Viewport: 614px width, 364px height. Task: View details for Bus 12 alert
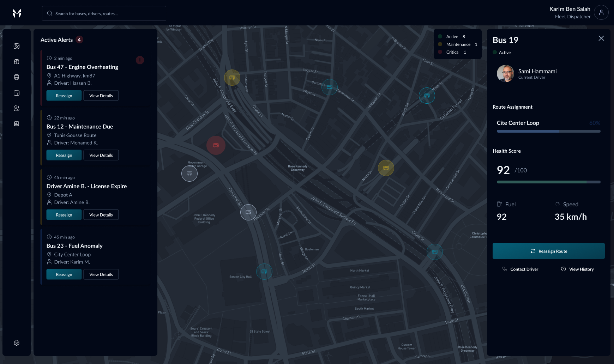(101, 155)
